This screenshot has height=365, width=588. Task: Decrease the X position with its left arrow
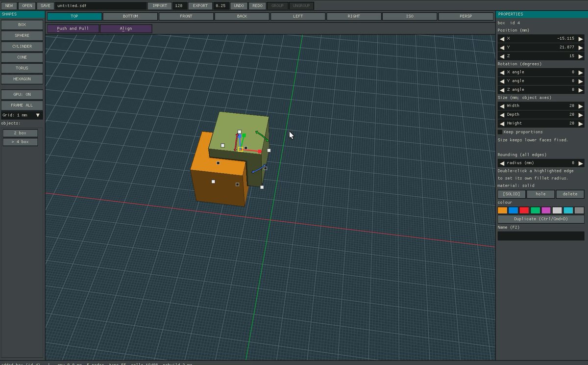tap(501, 38)
